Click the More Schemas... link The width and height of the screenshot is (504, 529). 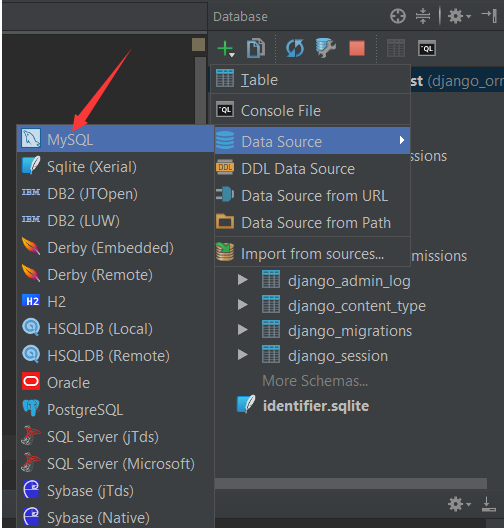click(x=315, y=381)
